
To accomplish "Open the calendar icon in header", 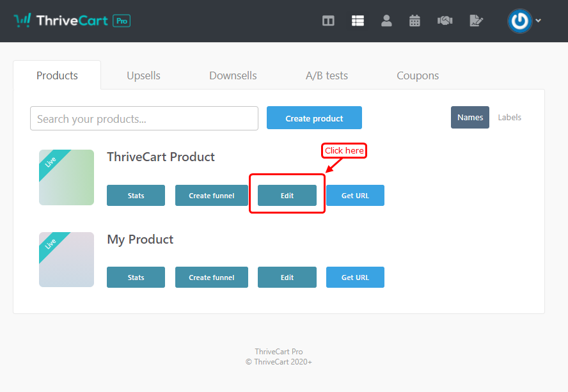I will tap(414, 21).
